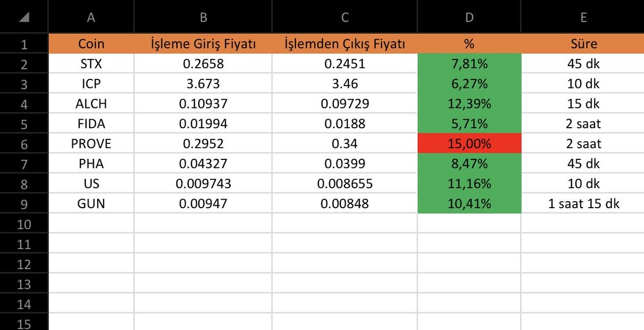Click the Coin header cell
Screen dimensions: 644x330
pos(91,44)
